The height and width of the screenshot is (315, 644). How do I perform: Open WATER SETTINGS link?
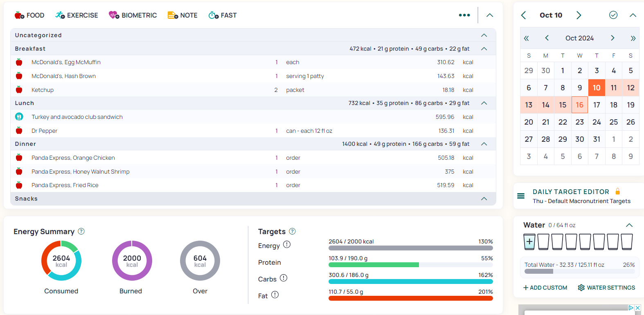[x=606, y=288]
